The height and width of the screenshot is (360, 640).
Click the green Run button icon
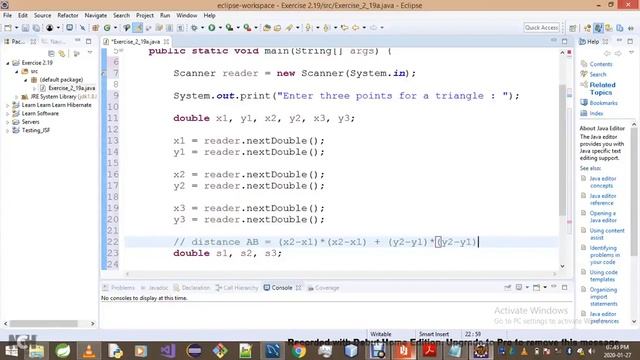tap(212, 28)
